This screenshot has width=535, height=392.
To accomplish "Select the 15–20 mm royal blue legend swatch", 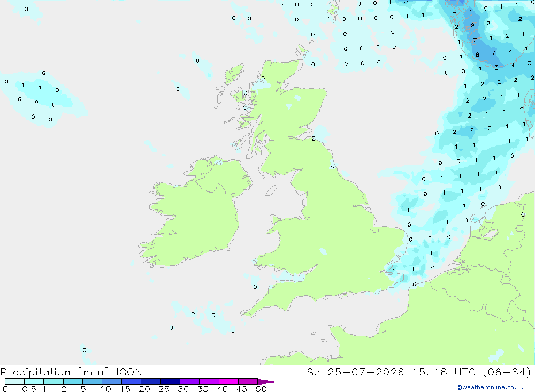I will 131,381.
